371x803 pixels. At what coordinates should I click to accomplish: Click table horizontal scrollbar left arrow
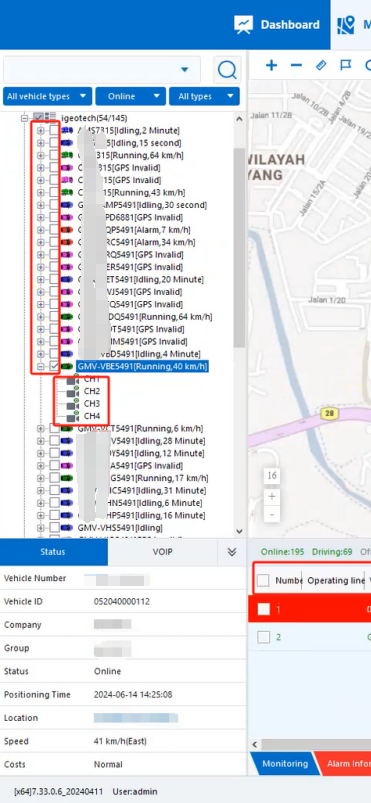pos(255,744)
